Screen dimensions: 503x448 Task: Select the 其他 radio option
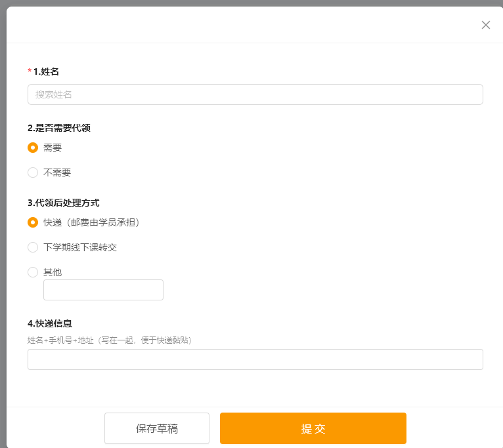(33, 272)
